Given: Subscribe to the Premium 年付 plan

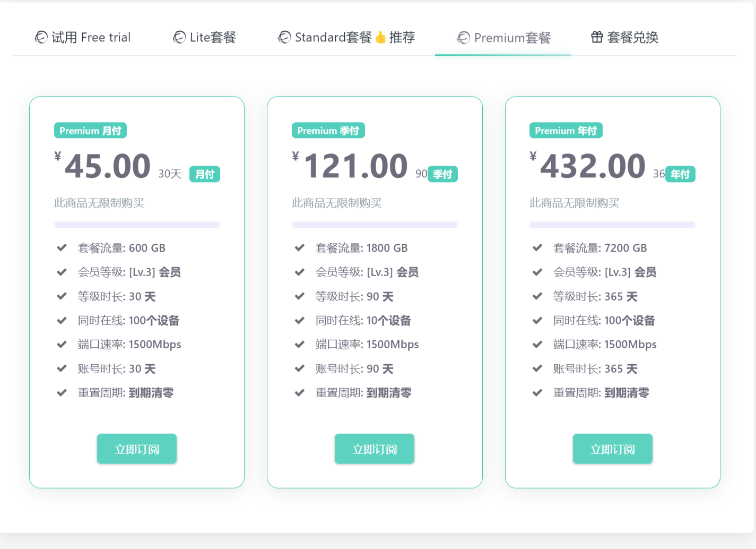Looking at the screenshot, I should point(613,449).
